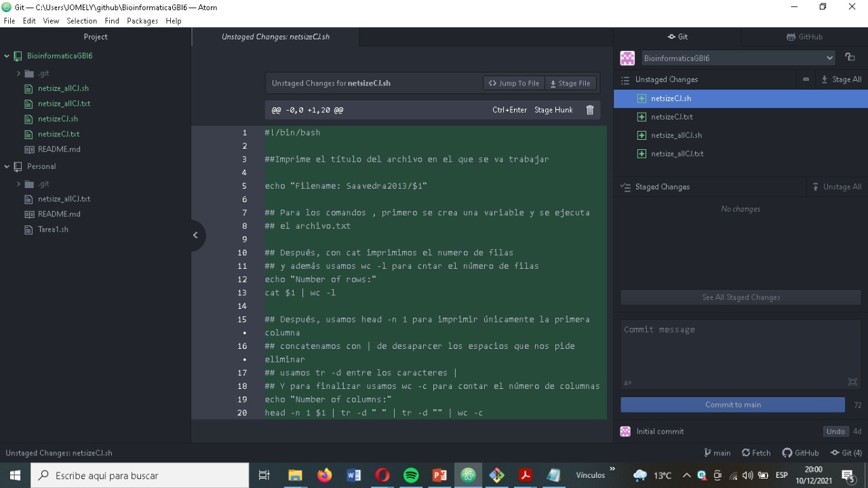This screenshot has height=488, width=868.
Task: Click the Commit to main button
Action: 732,405
